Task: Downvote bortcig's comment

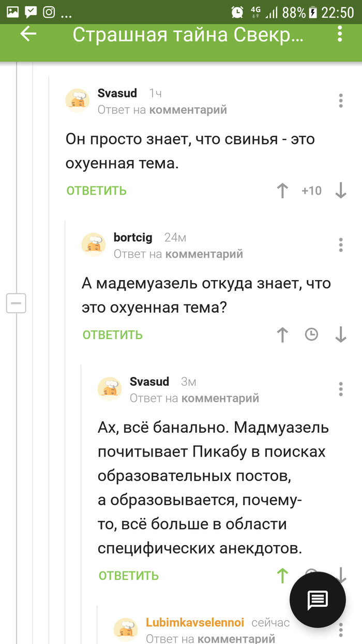Action: coord(341,335)
